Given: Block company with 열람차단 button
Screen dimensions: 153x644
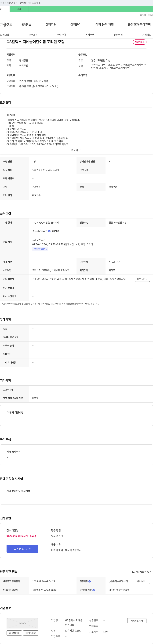Looking at the screenshot, I should (x=31, y=633).
